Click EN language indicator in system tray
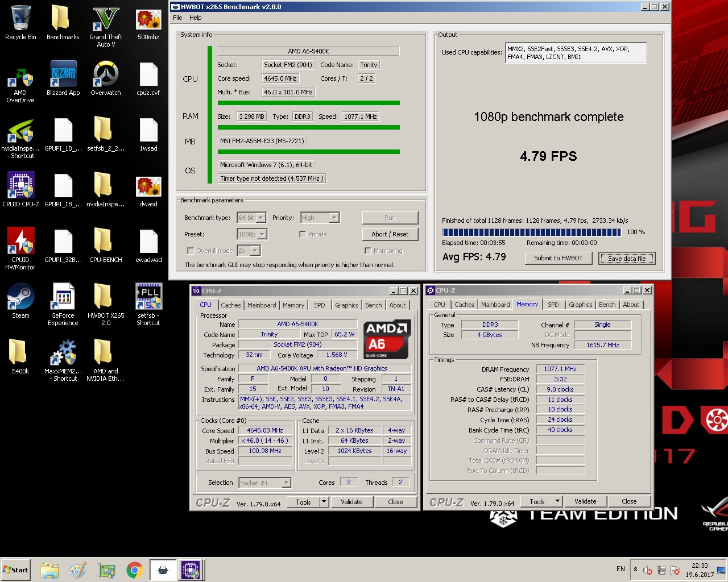Image resolution: width=728 pixels, height=582 pixels. coord(621,569)
